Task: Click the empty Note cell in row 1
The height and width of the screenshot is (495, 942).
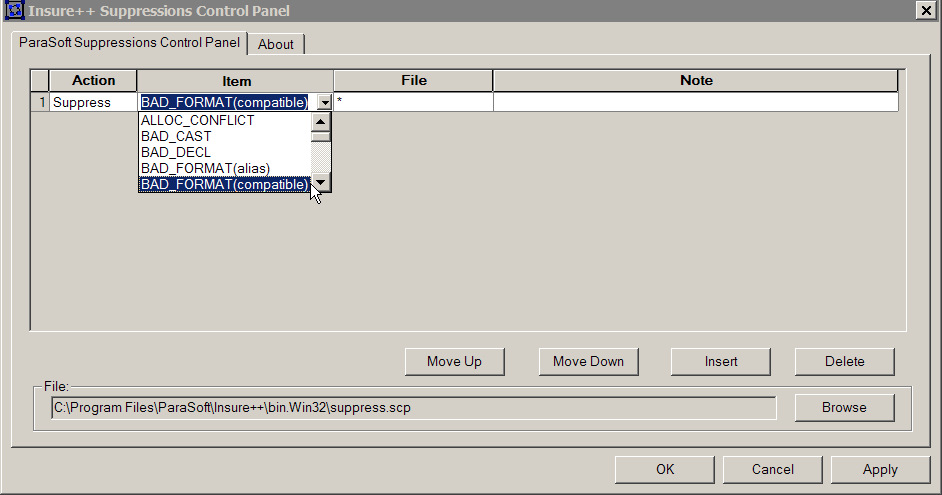Action: pyautogui.click(x=696, y=102)
